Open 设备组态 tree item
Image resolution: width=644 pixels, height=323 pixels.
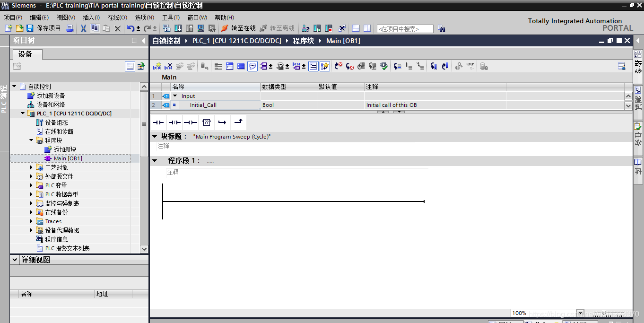click(52, 122)
